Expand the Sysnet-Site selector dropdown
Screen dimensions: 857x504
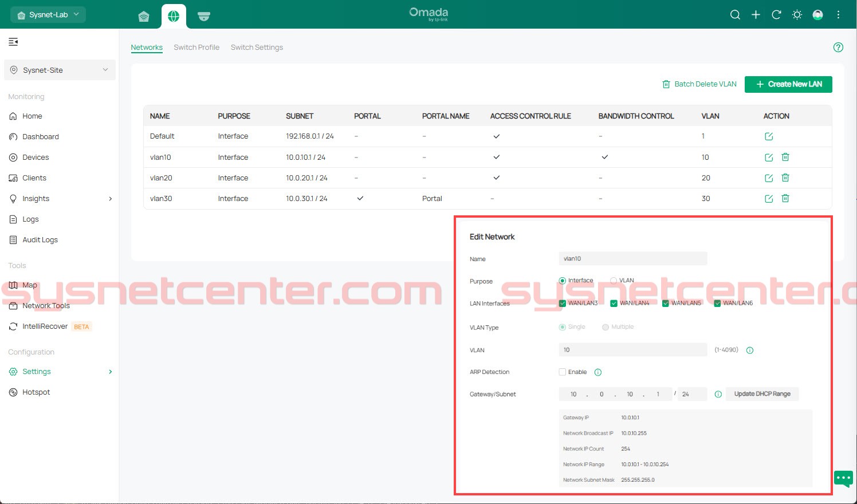click(x=60, y=70)
